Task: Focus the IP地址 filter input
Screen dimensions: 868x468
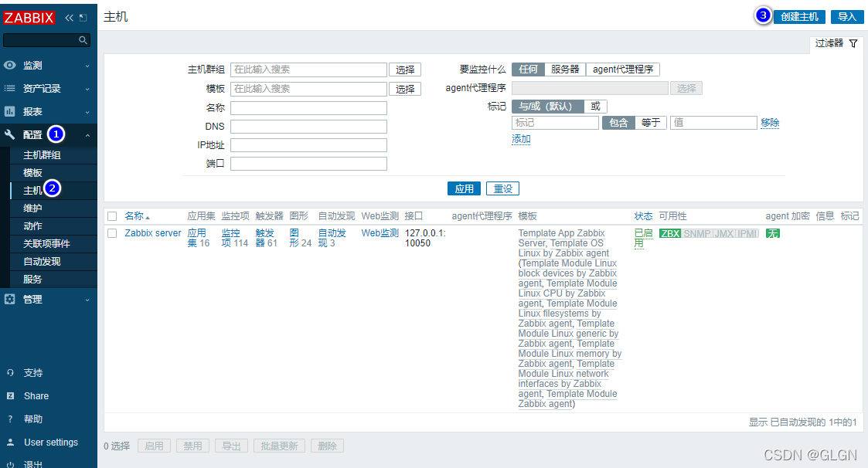Action: click(309, 145)
